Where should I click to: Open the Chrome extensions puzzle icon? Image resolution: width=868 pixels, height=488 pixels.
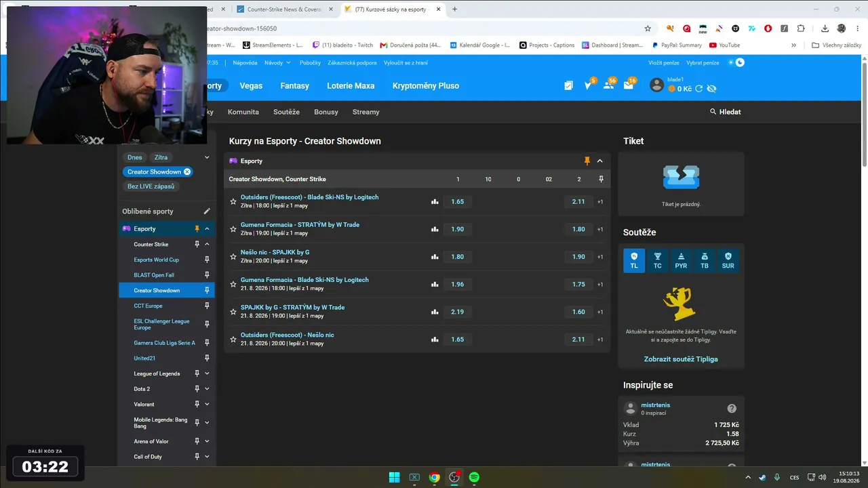click(x=801, y=28)
